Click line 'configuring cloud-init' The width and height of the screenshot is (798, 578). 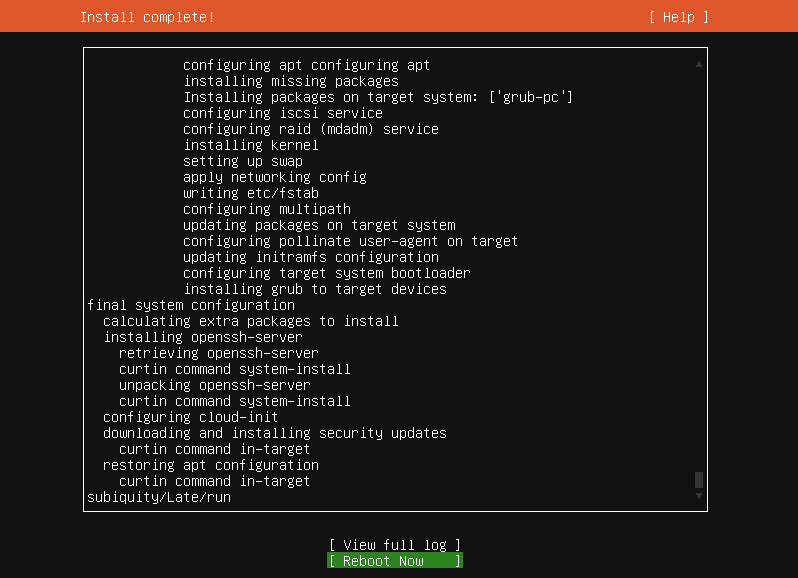[x=191, y=417]
